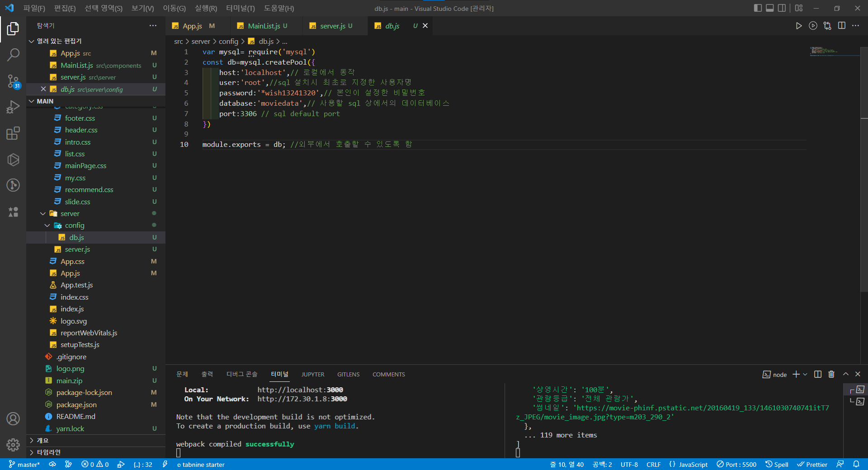Collapse the 열려 있는 편집기 section
Image resolution: width=868 pixels, height=470 pixels.
[96, 41]
